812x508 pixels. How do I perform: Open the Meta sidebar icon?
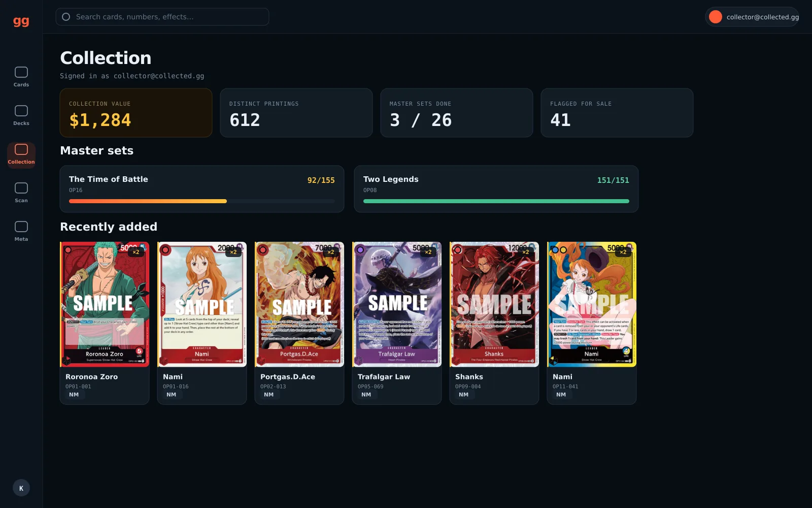point(21,227)
